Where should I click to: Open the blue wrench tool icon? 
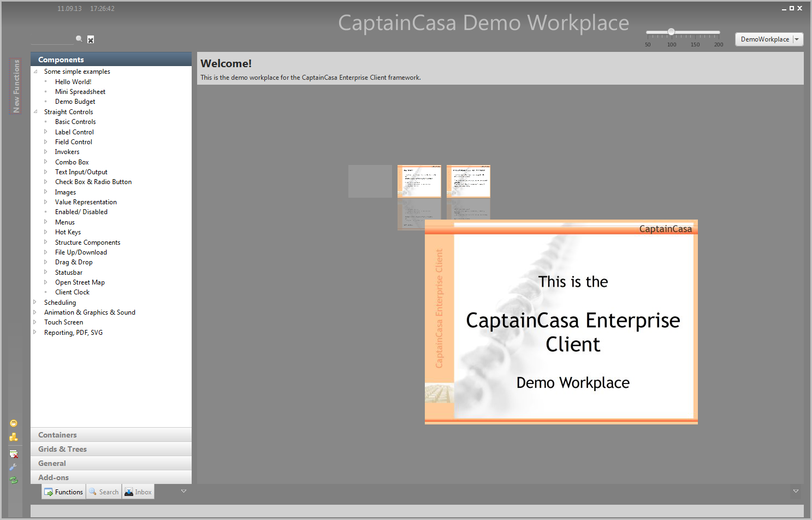14,467
